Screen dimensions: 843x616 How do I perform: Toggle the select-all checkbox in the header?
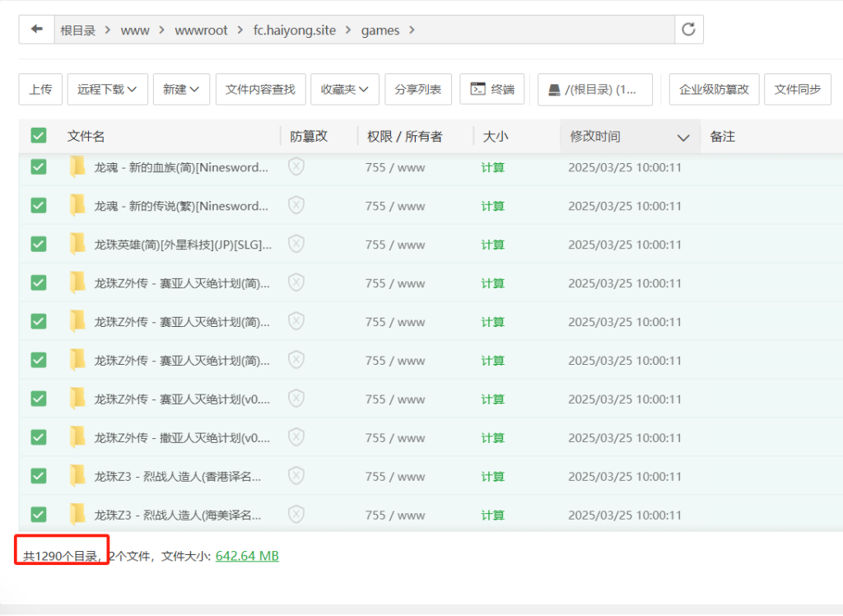tap(38, 135)
